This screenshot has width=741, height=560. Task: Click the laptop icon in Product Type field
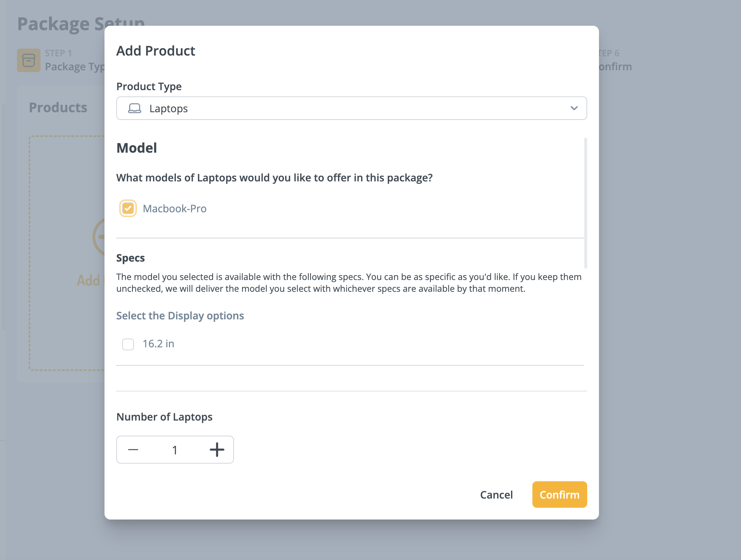point(134,108)
